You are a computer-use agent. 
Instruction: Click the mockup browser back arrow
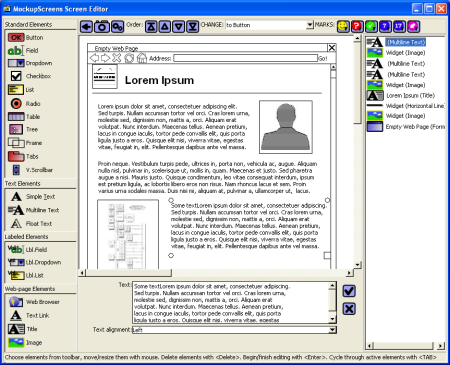click(x=94, y=58)
